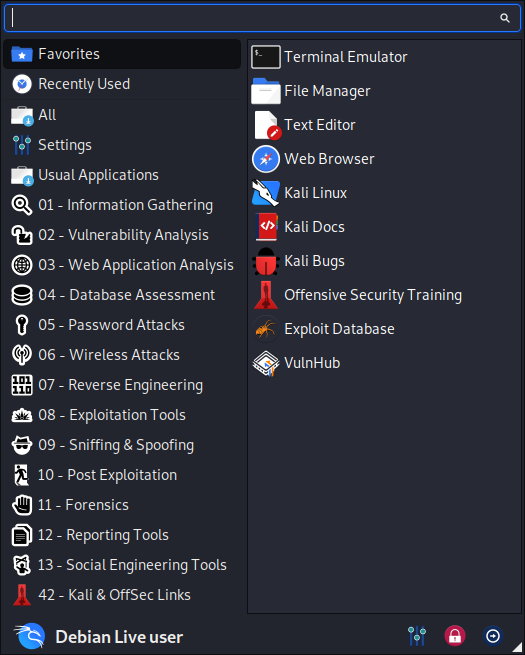525x655 pixels.
Task: Click the Sniffing & Spoofing spy icon
Action: [x=22, y=445]
